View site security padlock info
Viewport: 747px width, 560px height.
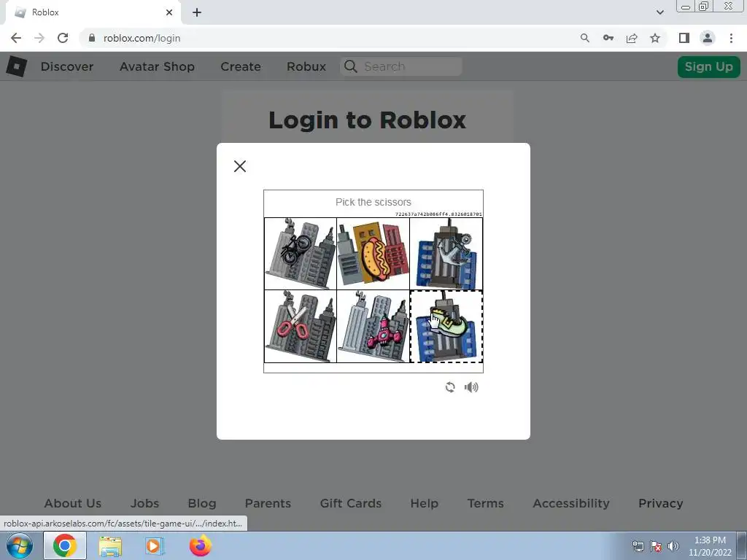pyautogui.click(x=92, y=38)
